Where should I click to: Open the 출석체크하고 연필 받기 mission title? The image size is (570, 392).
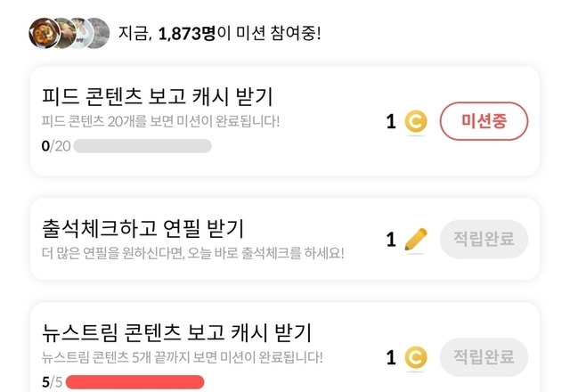(x=142, y=228)
